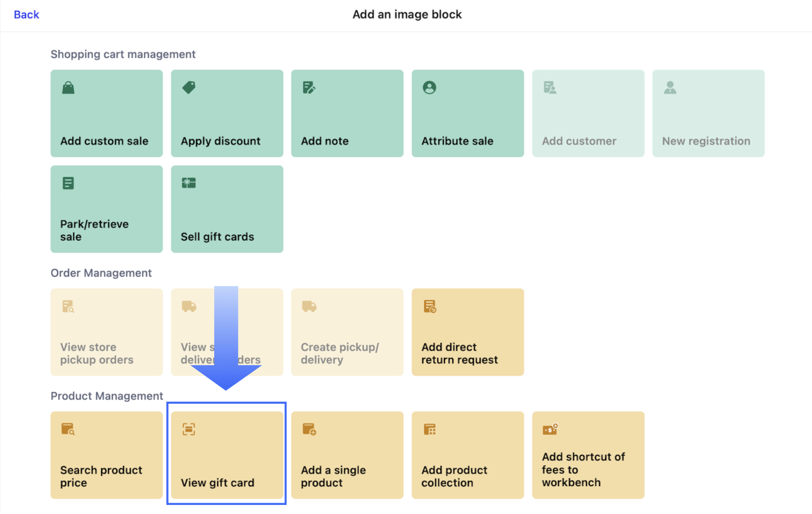Click the shopping bag icon on Add custom sale
812x514 pixels.
(x=68, y=88)
